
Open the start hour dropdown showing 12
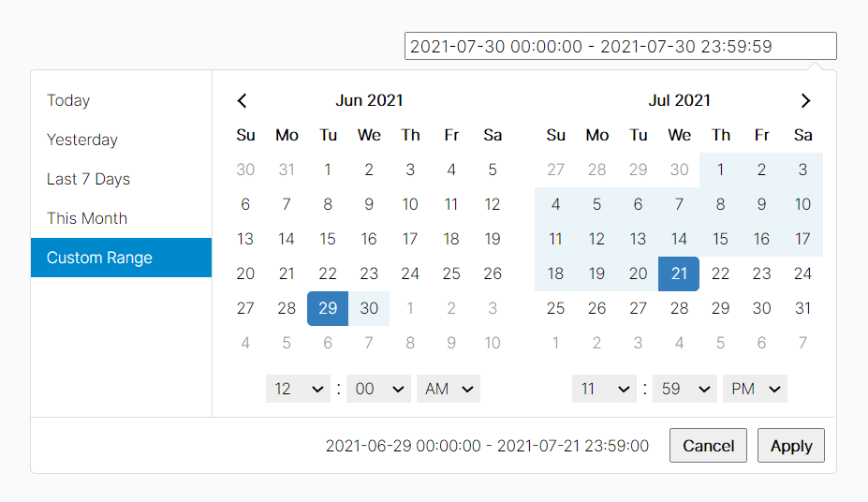pos(298,389)
